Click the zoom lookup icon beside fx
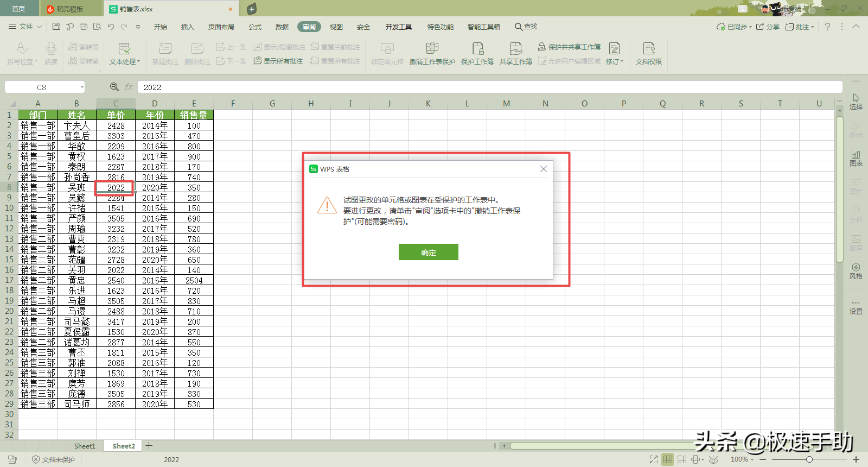Image resolution: width=868 pixels, height=467 pixels. (x=114, y=87)
